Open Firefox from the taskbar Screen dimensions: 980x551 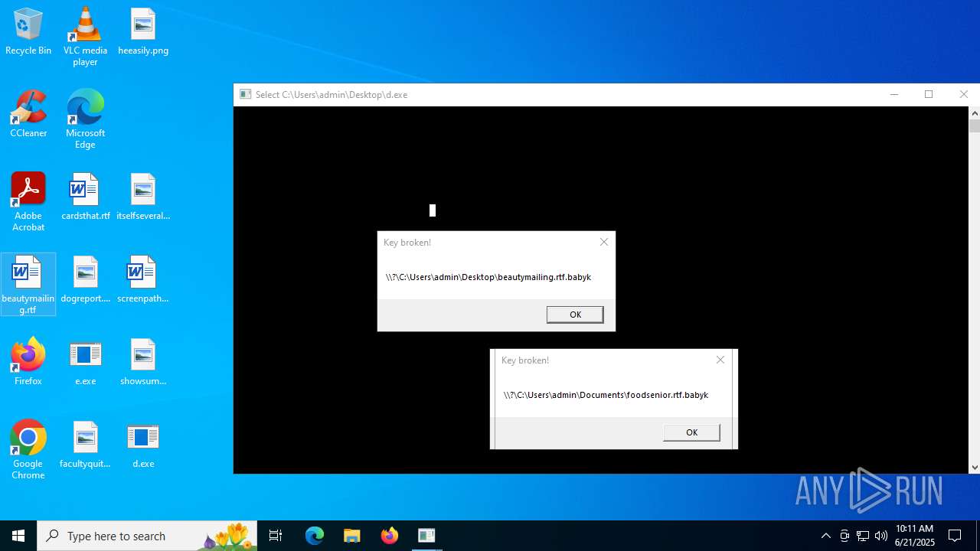[389, 536]
